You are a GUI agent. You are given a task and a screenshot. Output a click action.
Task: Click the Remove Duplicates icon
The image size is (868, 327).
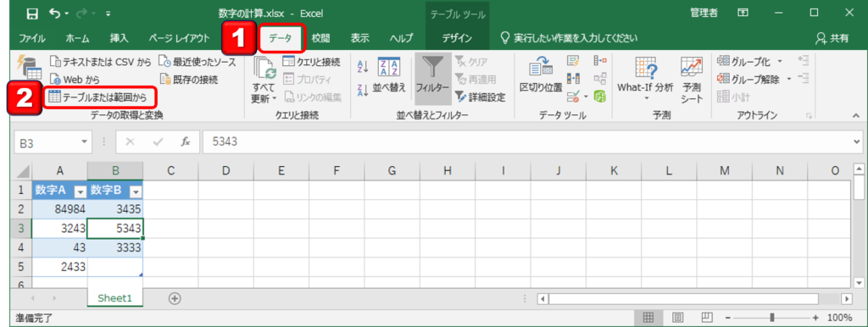coord(573,79)
